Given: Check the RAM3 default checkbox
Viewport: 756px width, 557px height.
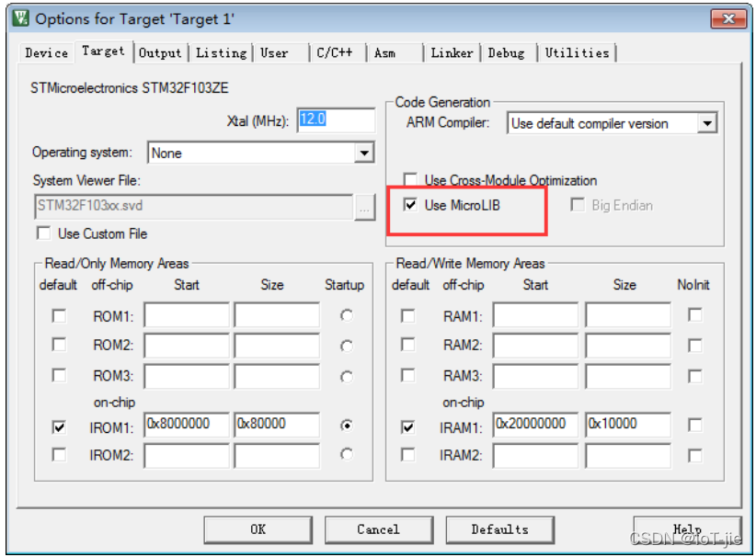Looking at the screenshot, I should pos(408,375).
